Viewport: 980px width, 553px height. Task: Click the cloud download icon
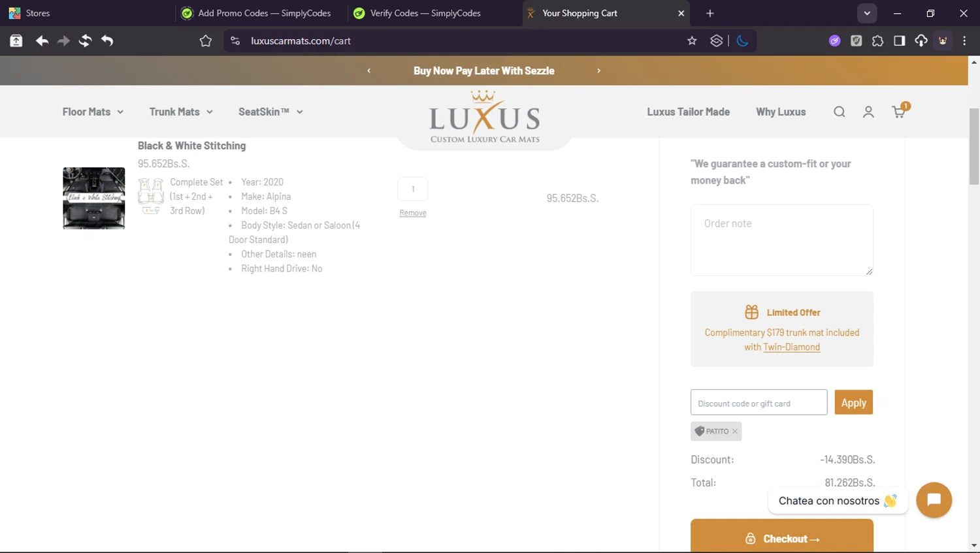pyautogui.click(x=921, y=40)
